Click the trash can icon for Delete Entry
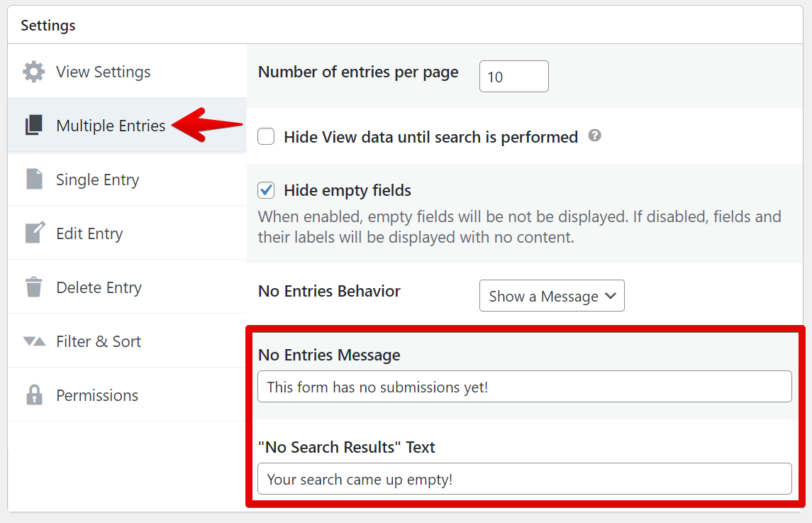 [33, 287]
